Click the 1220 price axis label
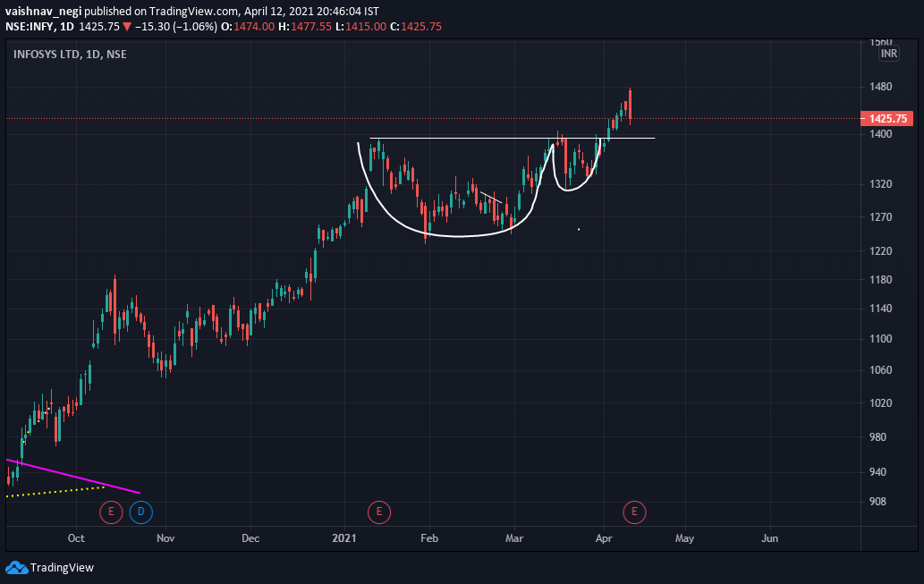Viewport: 924px width, 584px height. pos(881,251)
